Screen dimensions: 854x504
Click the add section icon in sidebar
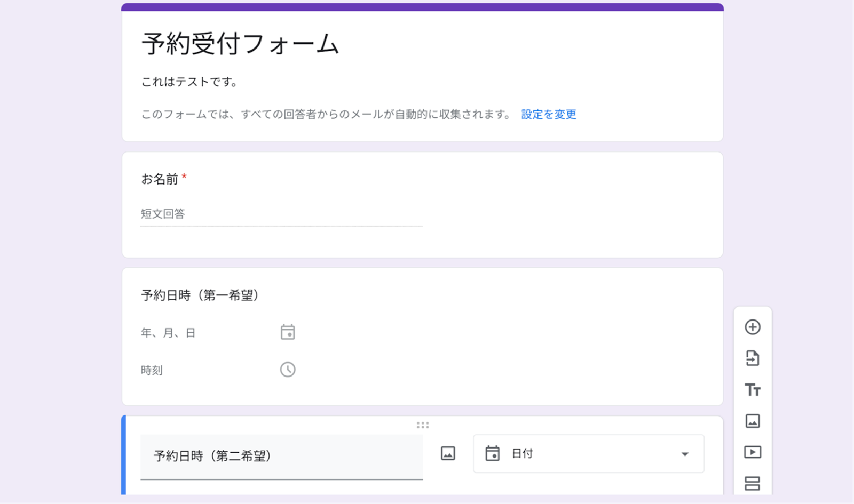click(x=753, y=484)
